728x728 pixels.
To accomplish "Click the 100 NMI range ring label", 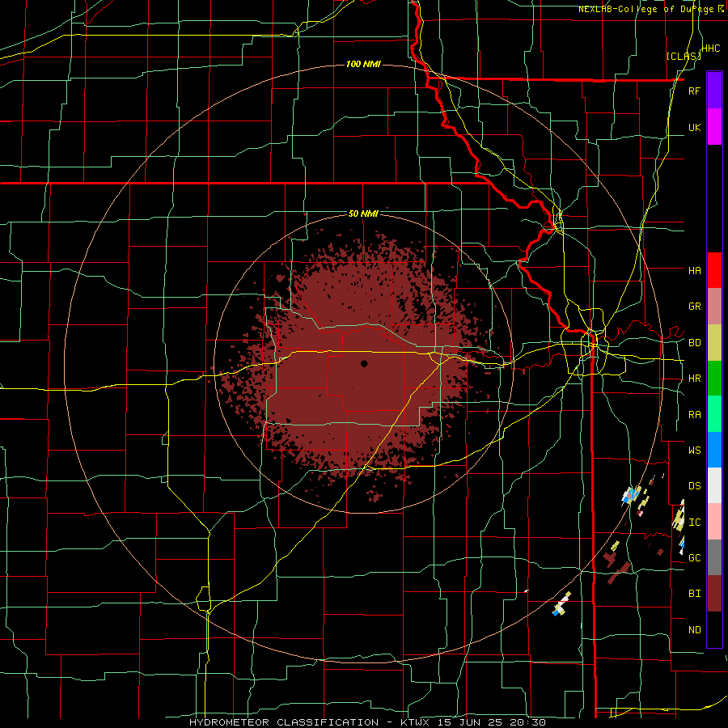I will tap(363, 64).
